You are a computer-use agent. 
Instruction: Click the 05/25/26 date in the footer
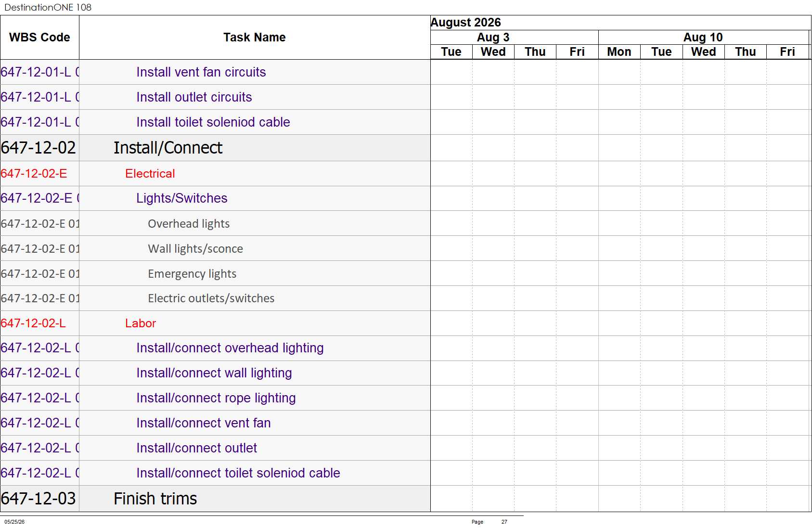pos(14,522)
